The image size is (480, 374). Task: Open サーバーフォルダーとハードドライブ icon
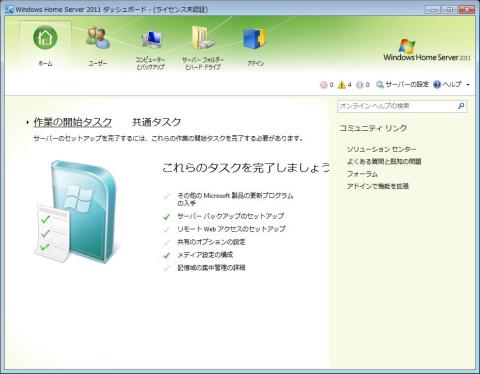pyautogui.click(x=203, y=38)
